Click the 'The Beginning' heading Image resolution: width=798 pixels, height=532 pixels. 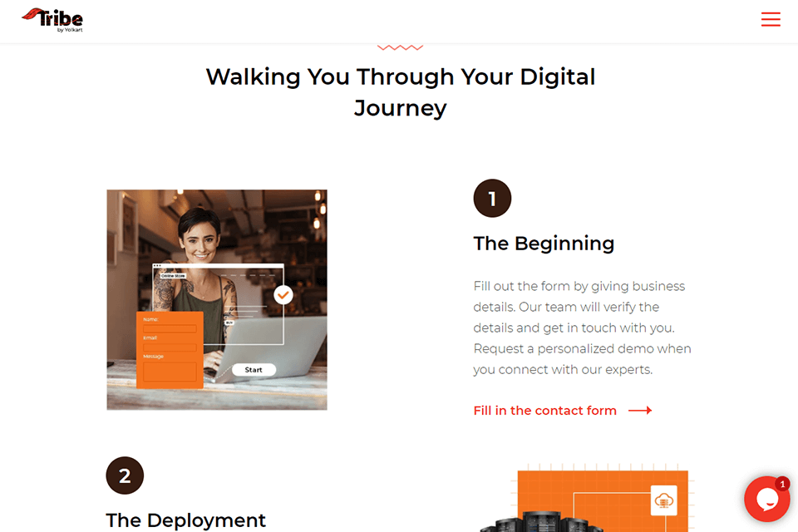point(544,244)
